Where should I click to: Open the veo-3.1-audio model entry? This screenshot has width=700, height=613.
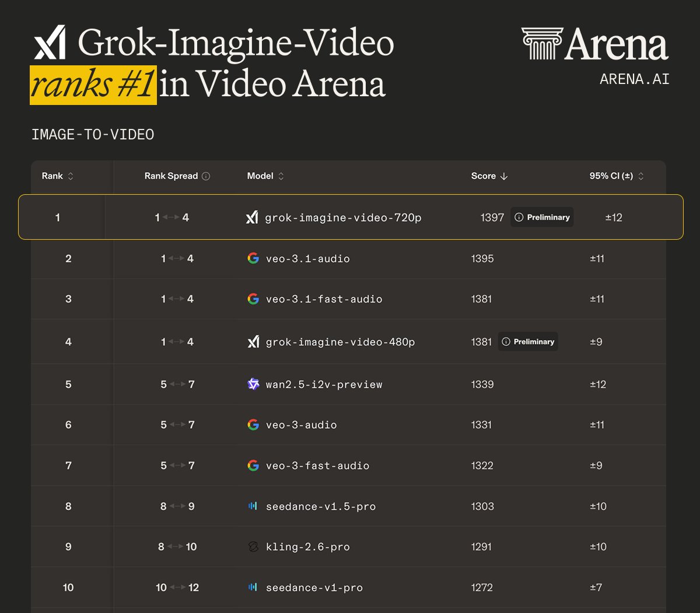pyautogui.click(x=308, y=258)
